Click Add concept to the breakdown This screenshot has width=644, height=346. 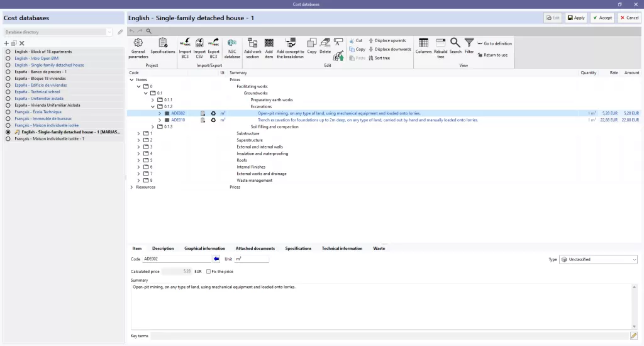pyautogui.click(x=291, y=48)
